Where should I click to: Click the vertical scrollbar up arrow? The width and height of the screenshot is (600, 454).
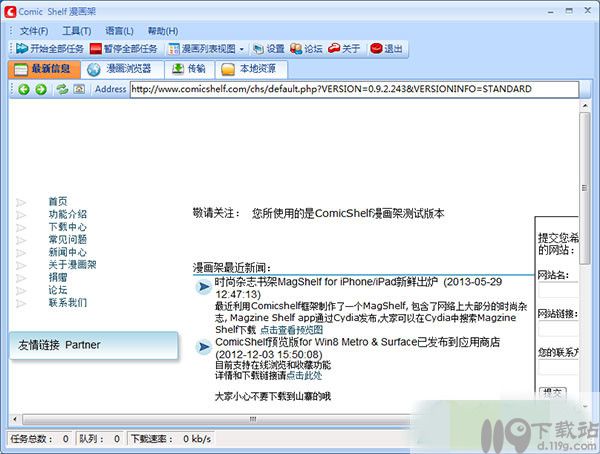coord(585,106)
